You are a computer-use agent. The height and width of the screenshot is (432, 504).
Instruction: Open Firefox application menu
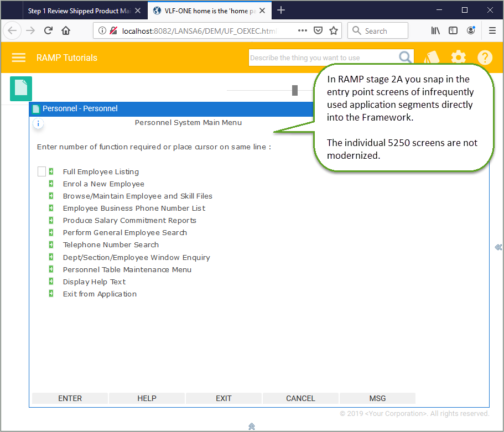[492, 30]
